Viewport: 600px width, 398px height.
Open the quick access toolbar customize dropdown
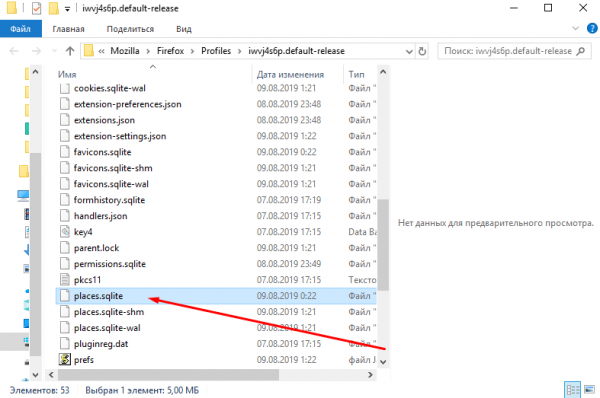click(x=67, y=9)
